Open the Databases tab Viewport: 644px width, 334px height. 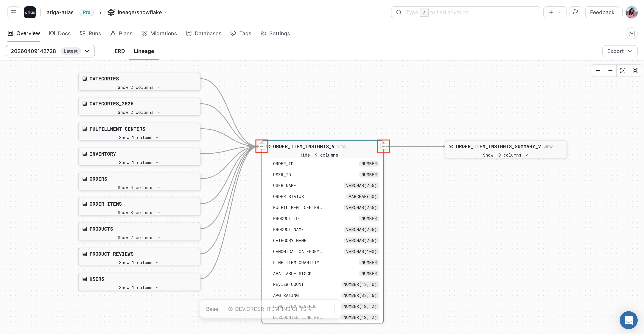tap(204, 33)
